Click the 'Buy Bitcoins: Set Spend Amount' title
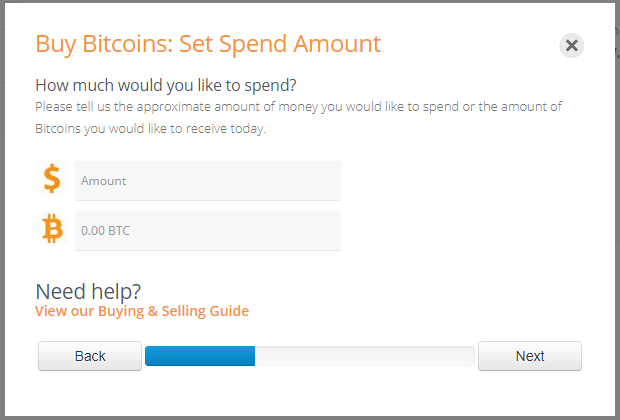This screenshot has width=620, height=420. [208, 44]
